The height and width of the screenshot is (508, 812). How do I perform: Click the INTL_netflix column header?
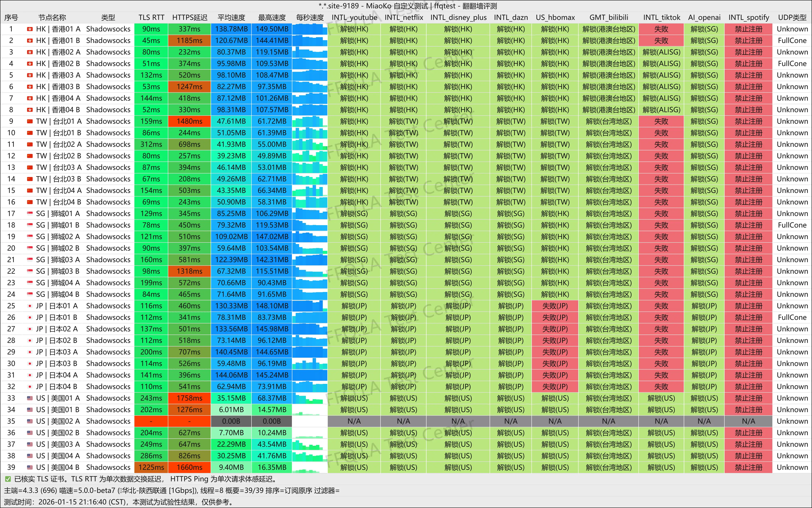pyautogui.click(x=403, y=18)
